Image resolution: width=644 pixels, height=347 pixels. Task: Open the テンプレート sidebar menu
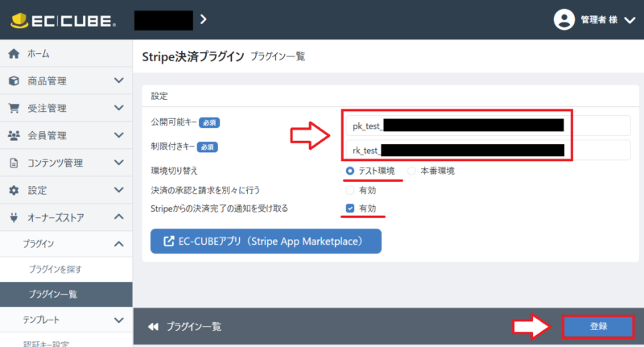pos(66,320)
